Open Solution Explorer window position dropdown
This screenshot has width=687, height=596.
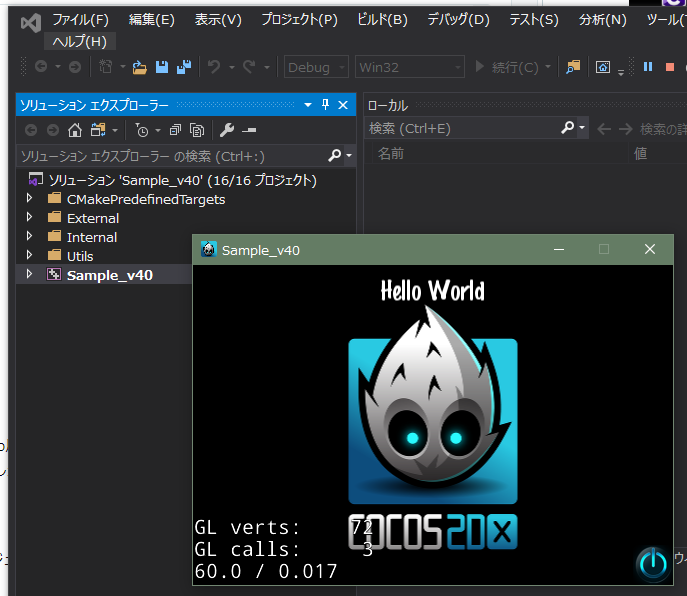pos(308,105)
